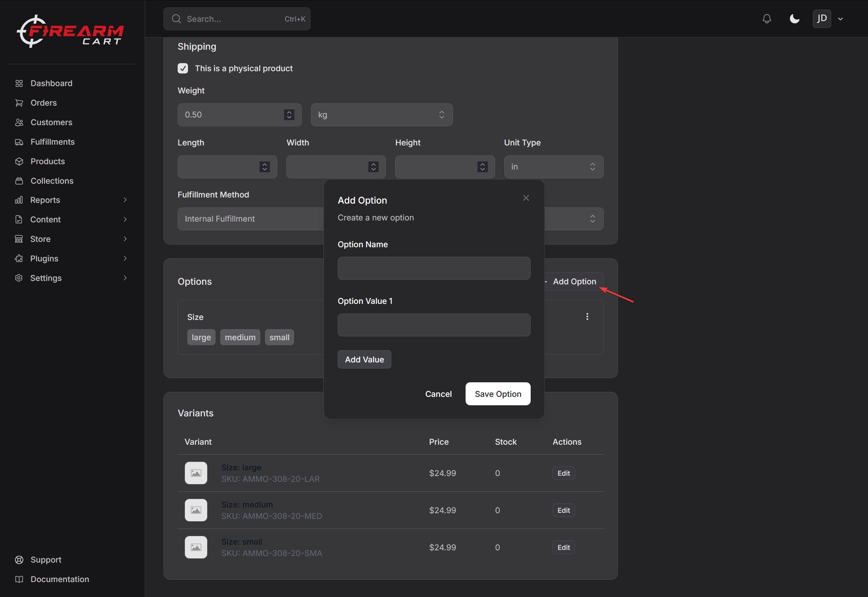Click the Collections stack icon
868x597 pixels.
point(19,181)
